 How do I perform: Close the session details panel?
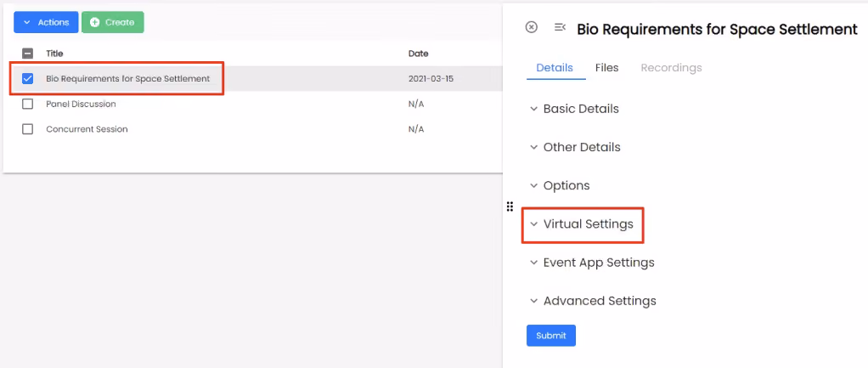coord(531,27)
